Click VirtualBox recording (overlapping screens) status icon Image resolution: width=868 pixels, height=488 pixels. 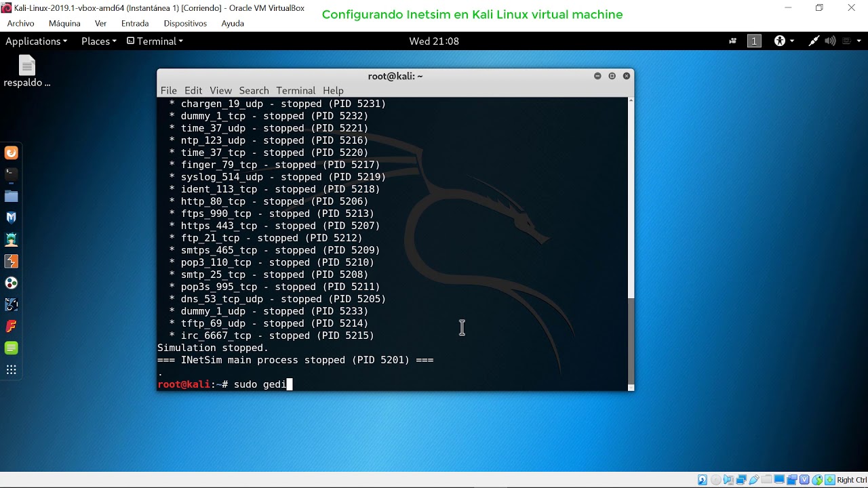tap(792, 480)
